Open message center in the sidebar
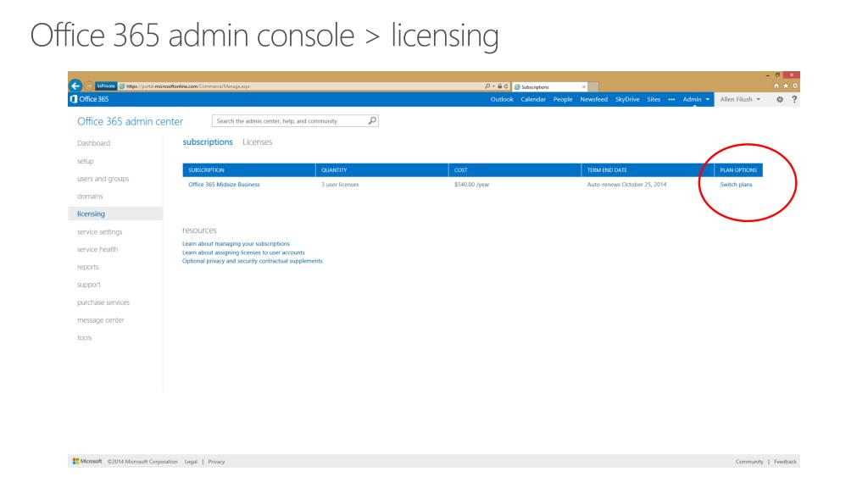This screenshot has width=868, height=488. coord(101,320)
